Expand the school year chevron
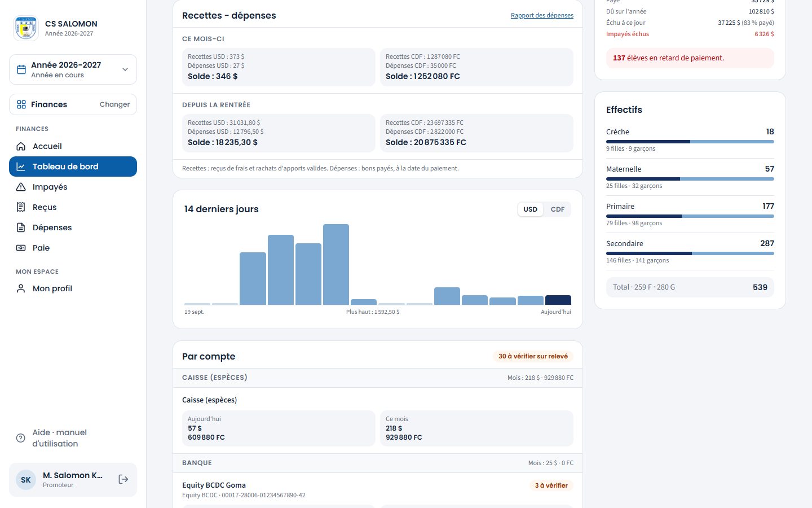 125,69
